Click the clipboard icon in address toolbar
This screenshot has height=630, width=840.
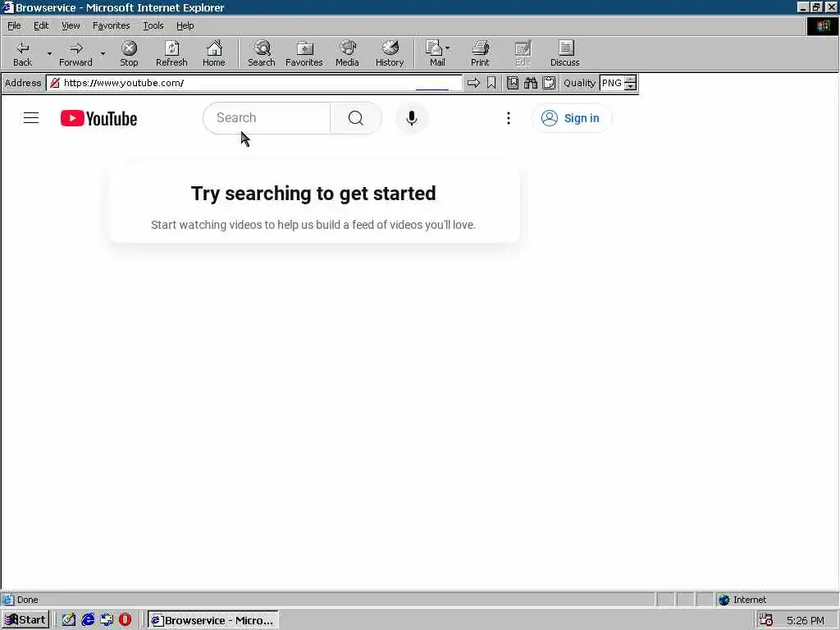(x=549, y=83)
